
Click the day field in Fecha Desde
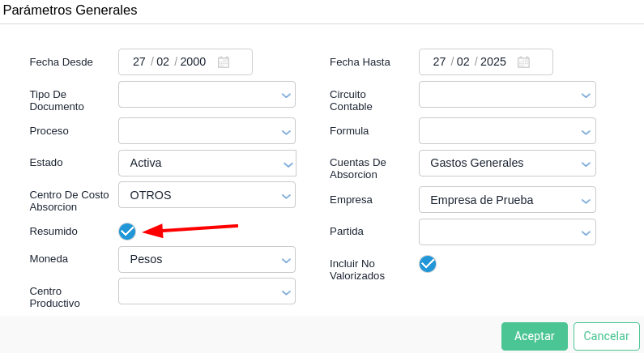(x=139, y=62)
